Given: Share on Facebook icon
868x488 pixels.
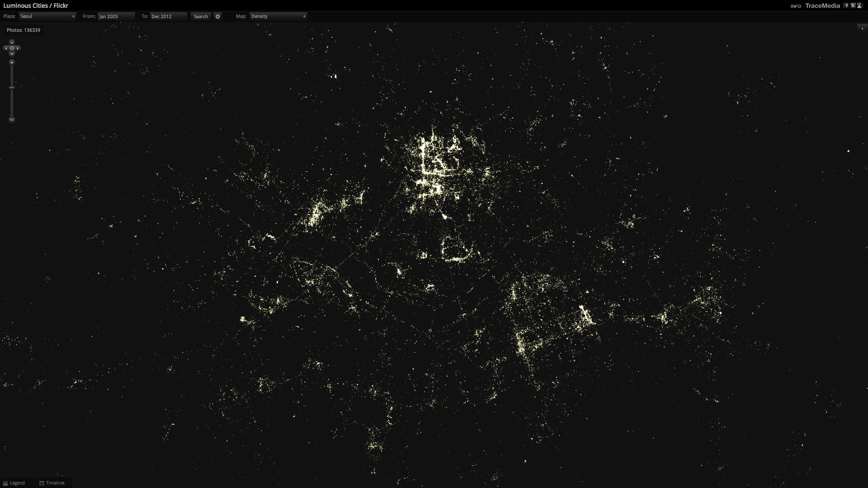Looking at the screenshot, I should (847, 5).
